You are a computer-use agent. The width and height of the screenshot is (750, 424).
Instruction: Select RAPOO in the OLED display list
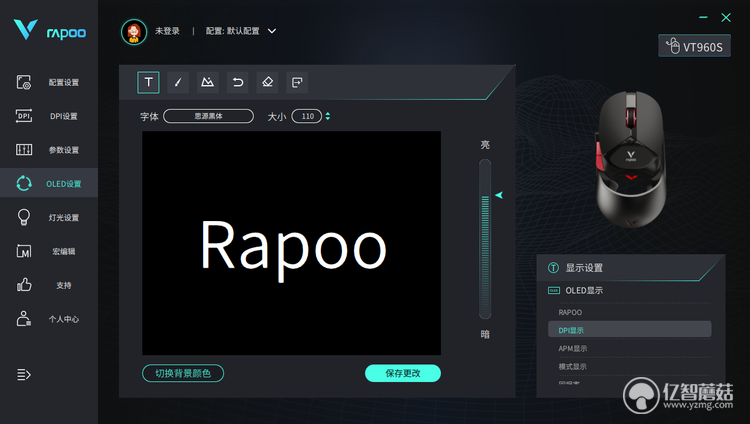pyautogui.click(x=629, y=312)
